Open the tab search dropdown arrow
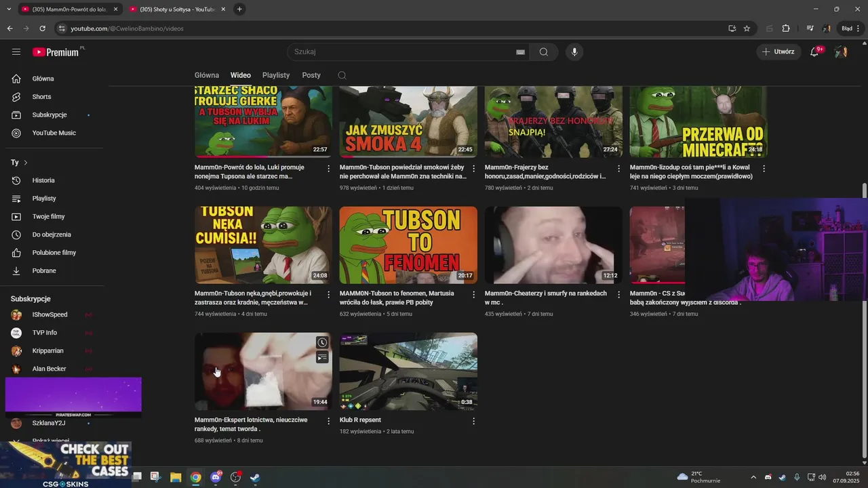The height and width of the screenshot is (488, 868). coord(8,9)
